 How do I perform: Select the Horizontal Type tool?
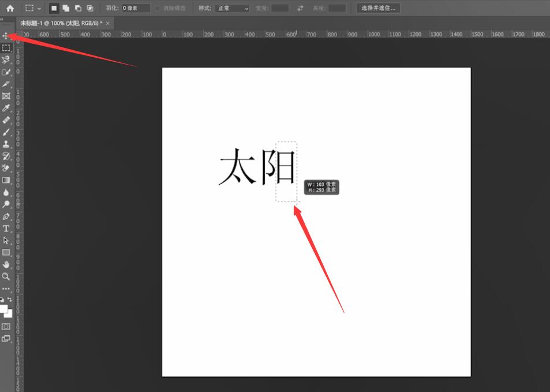click(6, 229)
